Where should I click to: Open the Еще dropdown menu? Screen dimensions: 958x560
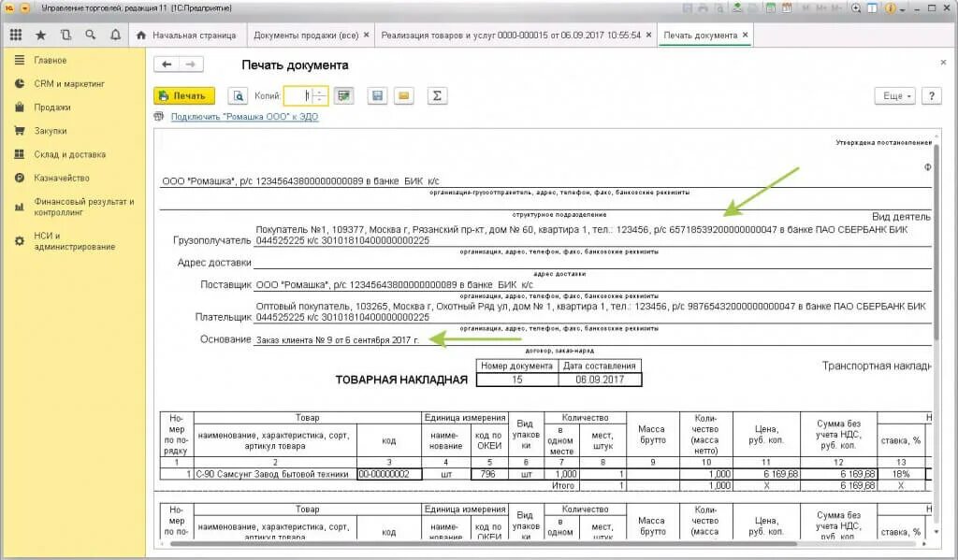tap(895, 96)
